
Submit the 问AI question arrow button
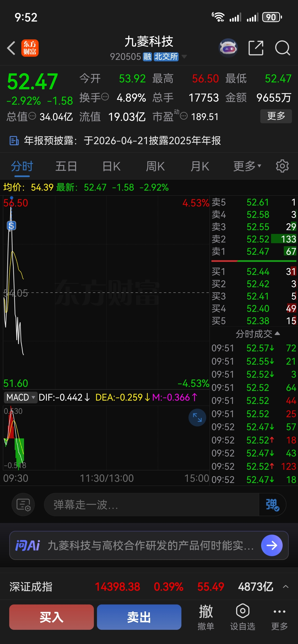[x=272, y=545]
